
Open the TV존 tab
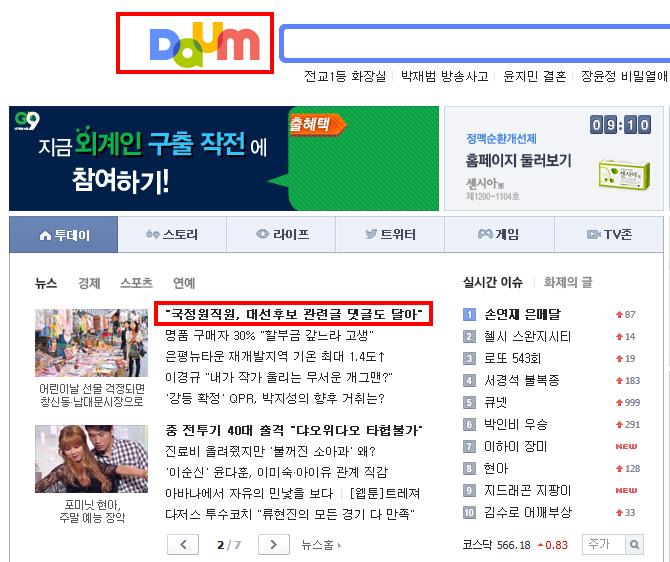pyautogui.click(x=609, y=234)
